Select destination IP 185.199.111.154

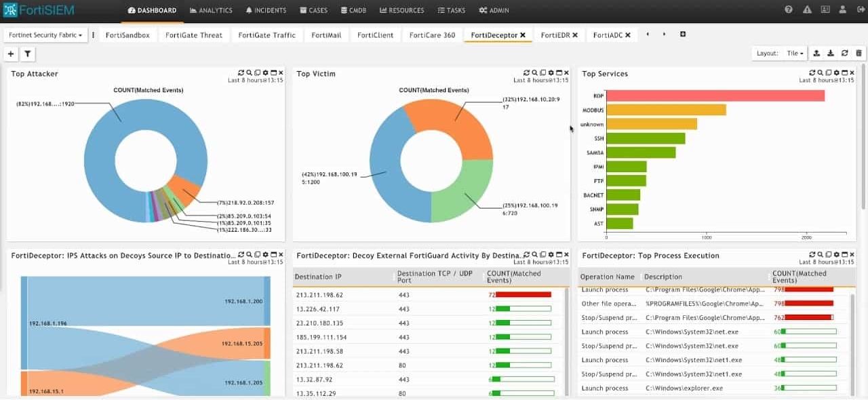[321, 337]
